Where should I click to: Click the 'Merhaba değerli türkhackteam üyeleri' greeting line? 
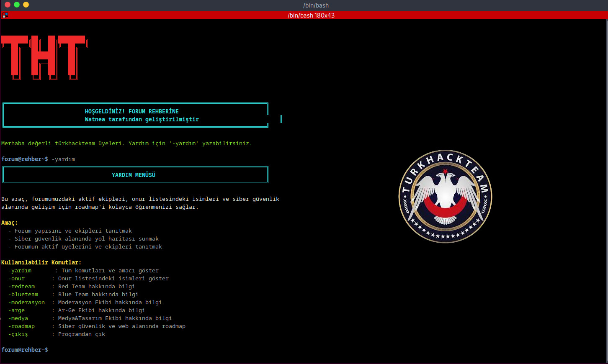click(x=126, y=143)
